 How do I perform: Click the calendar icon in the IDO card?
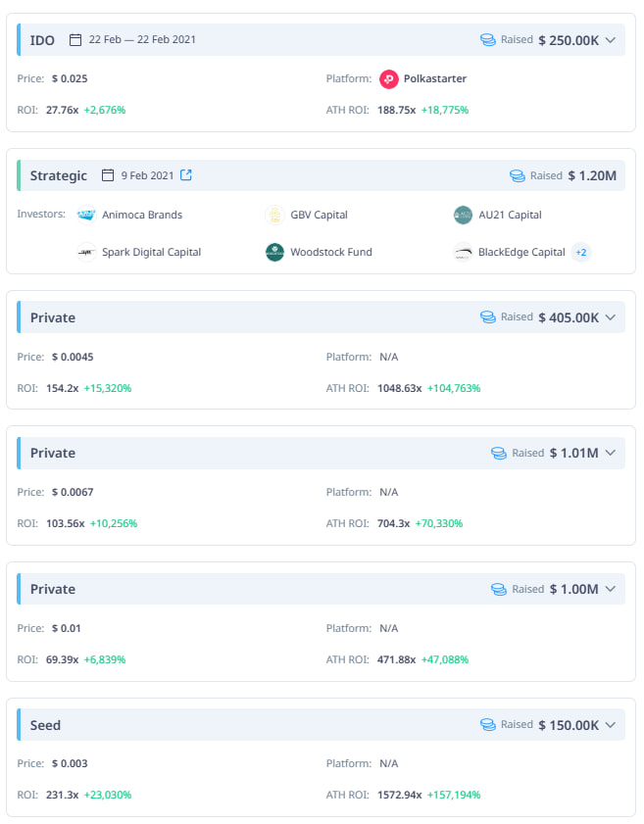tap(74, 39)
